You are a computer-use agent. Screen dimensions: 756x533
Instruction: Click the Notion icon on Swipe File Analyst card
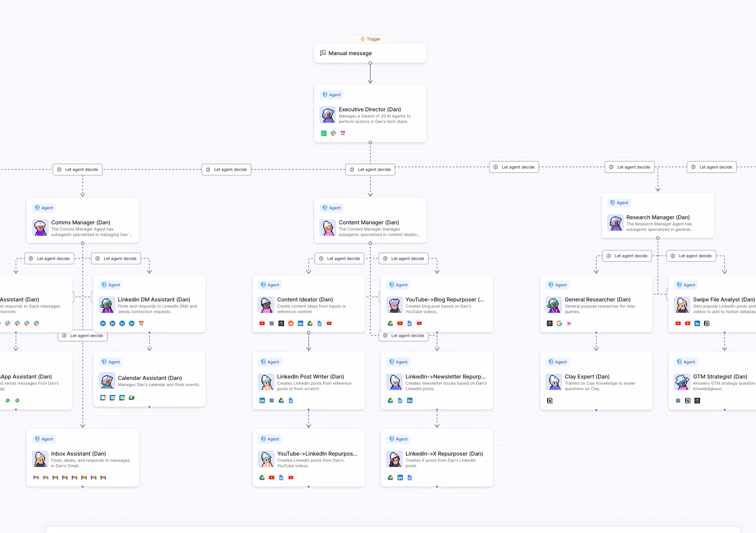point(707,323)
